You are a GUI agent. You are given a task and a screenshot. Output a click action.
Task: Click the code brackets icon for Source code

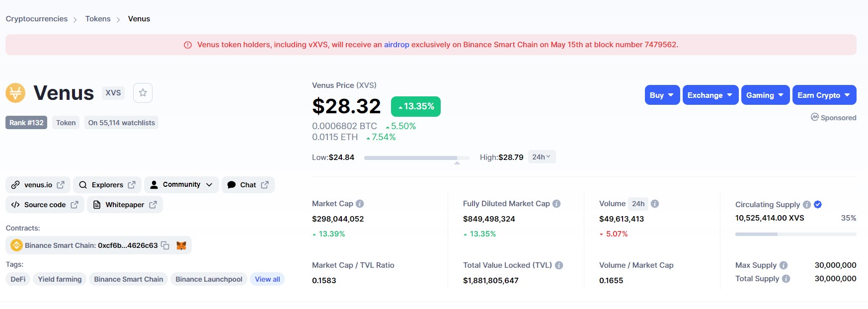(x=15, y=205)
